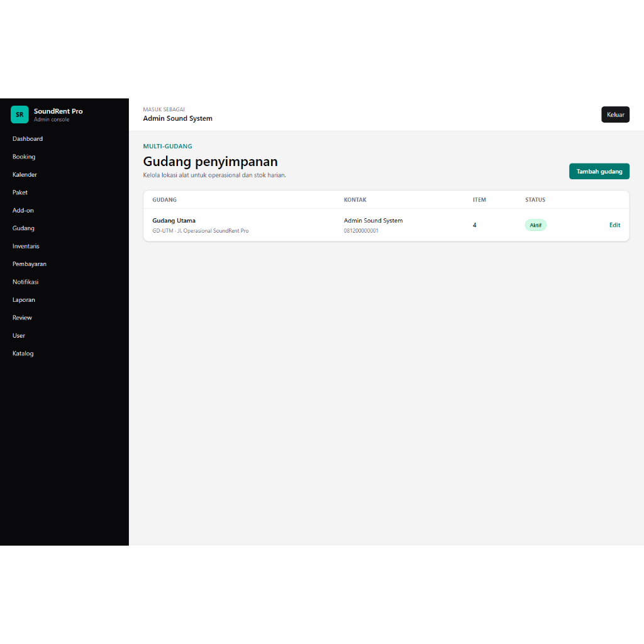
Task: Open the Kalender page
Action: pos(25,175)
